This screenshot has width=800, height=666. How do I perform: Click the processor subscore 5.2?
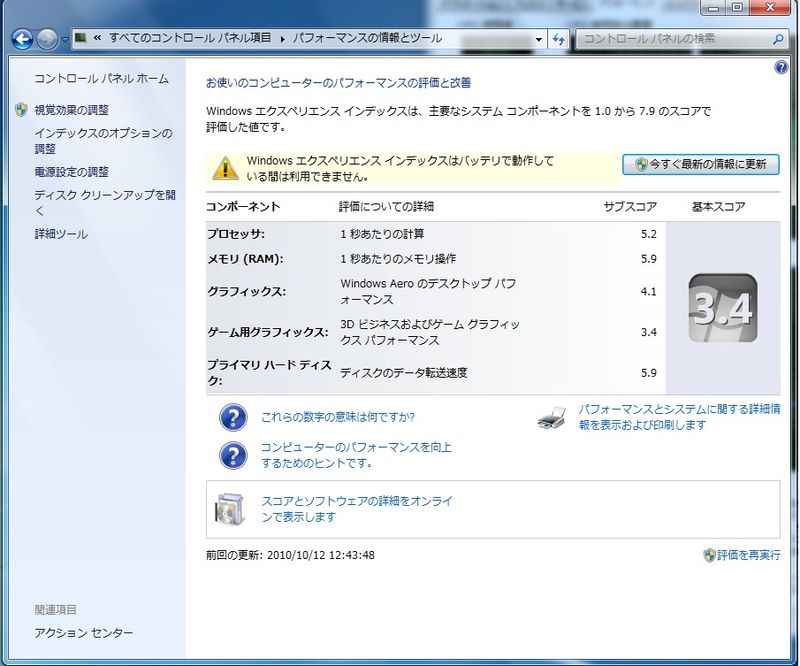point(648,234)
